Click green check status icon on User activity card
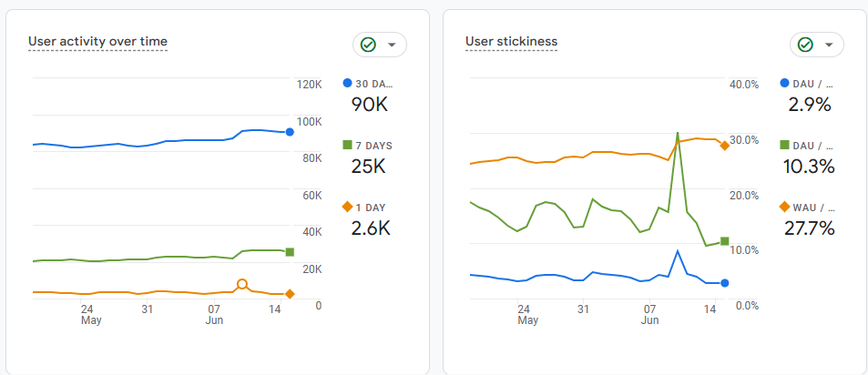868x375 pixels. [368, 45]
